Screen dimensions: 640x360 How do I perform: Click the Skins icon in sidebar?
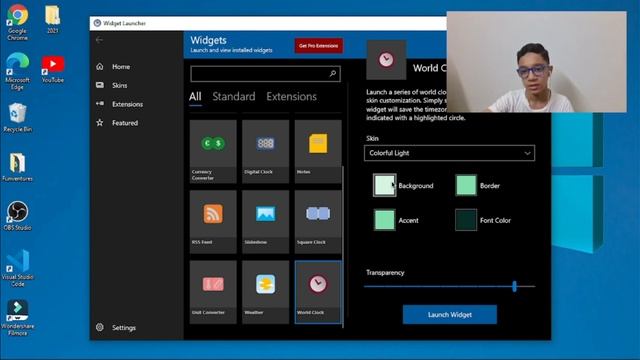[x=100, y=85]
